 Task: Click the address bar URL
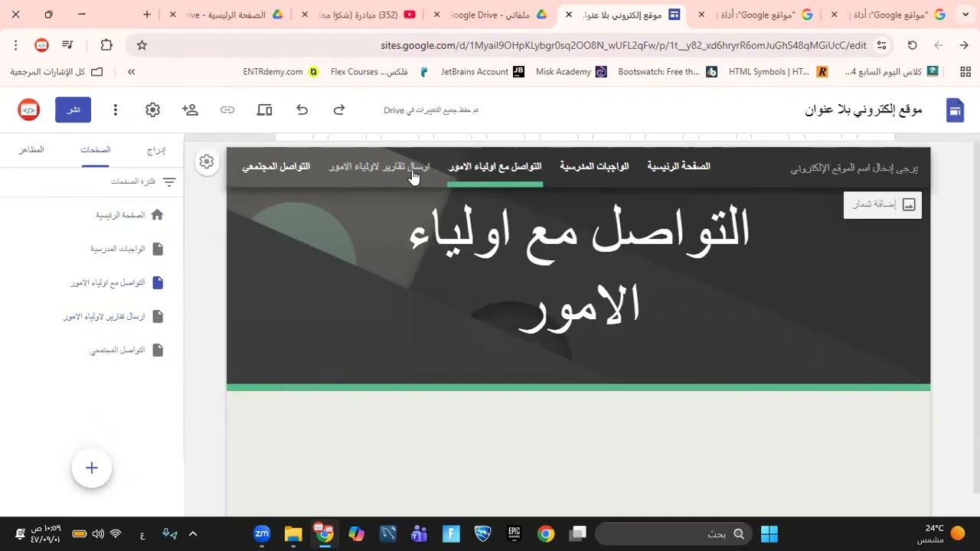click(623, 45)
